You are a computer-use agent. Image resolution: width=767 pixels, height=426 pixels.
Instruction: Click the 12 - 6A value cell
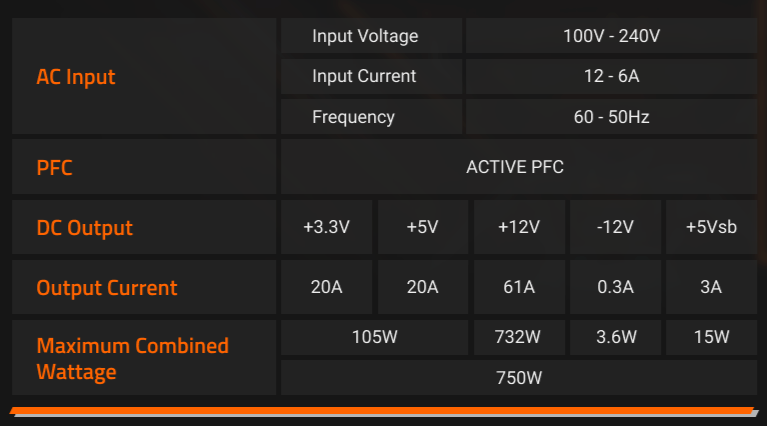[x=611, y=77]
